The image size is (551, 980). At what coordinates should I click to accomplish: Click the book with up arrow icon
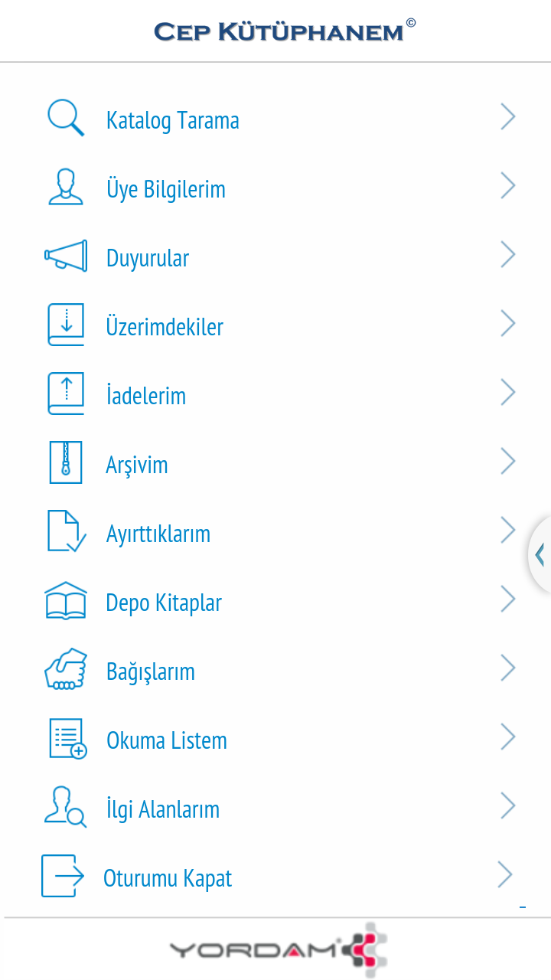coord(66,394)
